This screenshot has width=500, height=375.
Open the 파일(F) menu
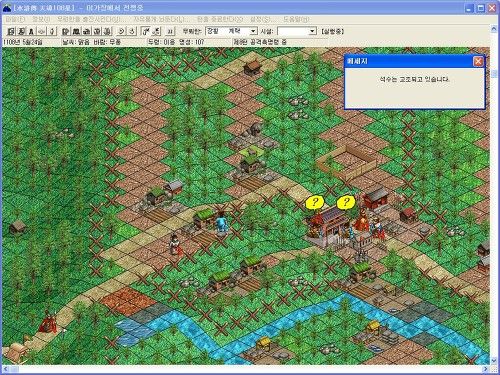[15, 19]
